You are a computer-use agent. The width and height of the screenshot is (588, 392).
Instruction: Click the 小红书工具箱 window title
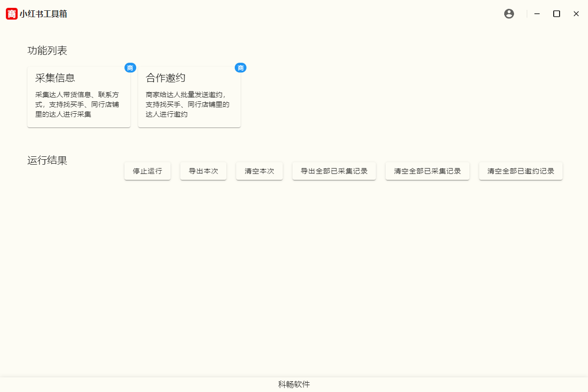(x=44, y=14)
